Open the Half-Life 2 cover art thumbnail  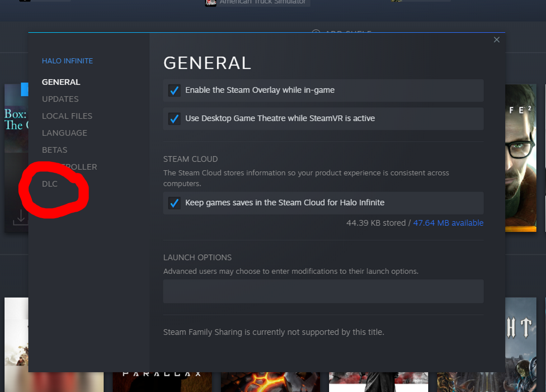(x=521, y=158)
